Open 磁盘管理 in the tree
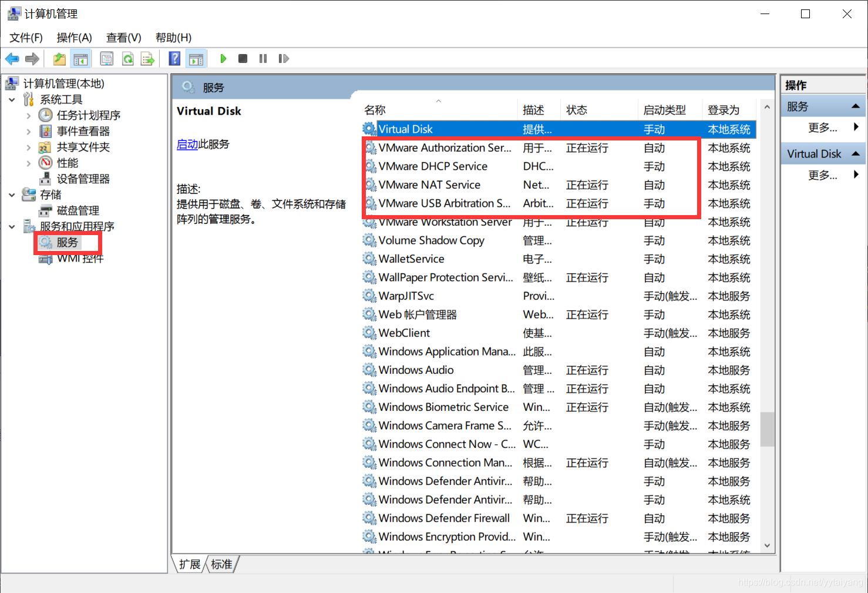 [78, 210]
